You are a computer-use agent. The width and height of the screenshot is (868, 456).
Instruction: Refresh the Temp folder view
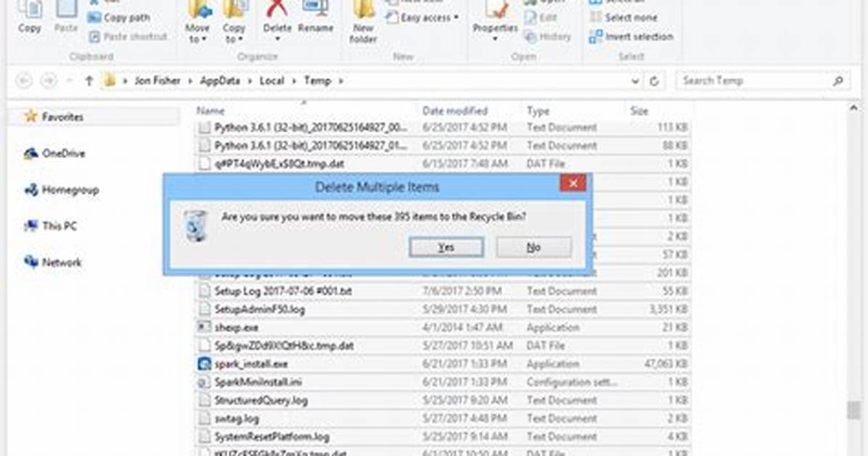[655, 81]
